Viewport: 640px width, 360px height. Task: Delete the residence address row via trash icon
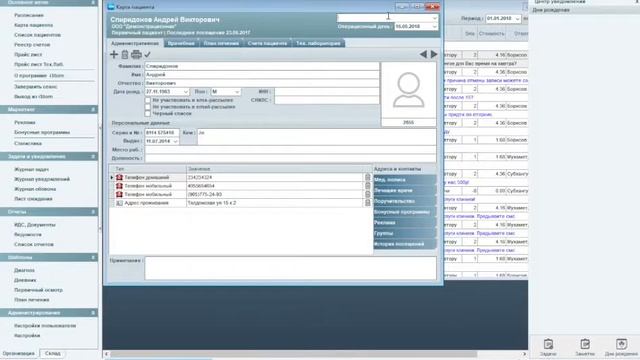coord(367,203)
